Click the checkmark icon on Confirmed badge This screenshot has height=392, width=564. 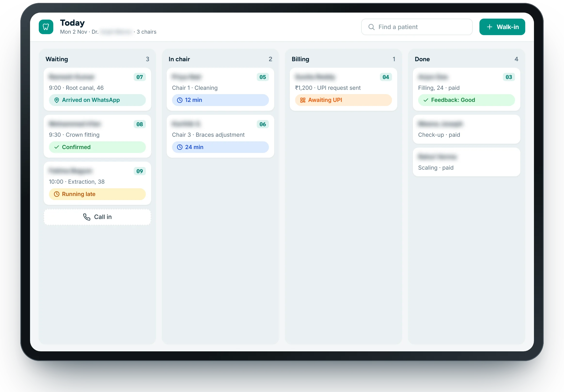click(56, 147)
